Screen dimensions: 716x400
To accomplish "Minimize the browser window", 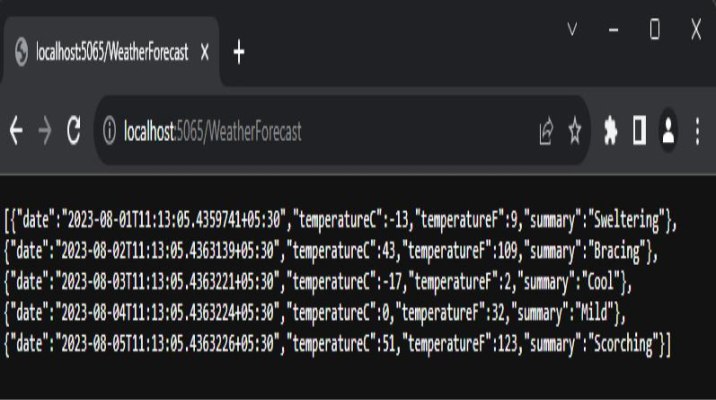I will tap(613, 30).
